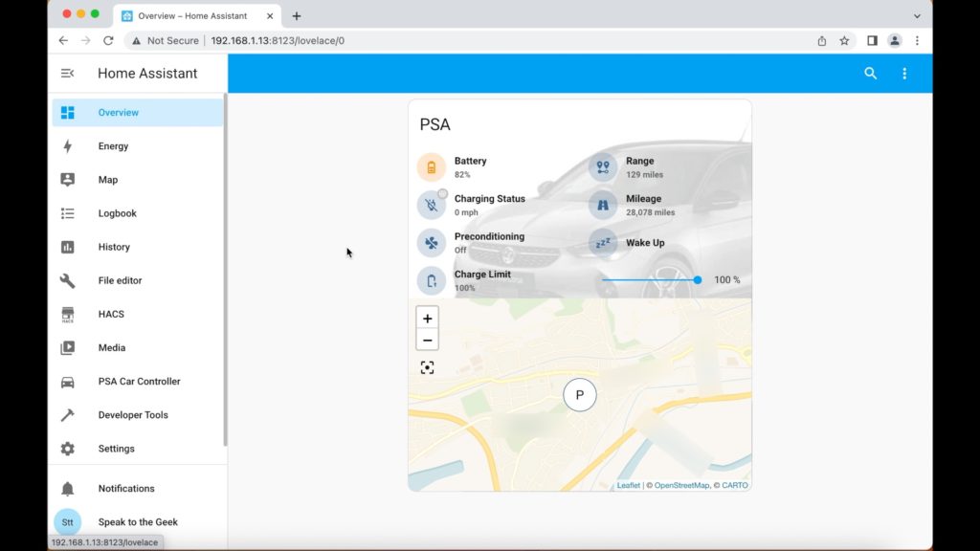View the History page

tap(138, 247)
